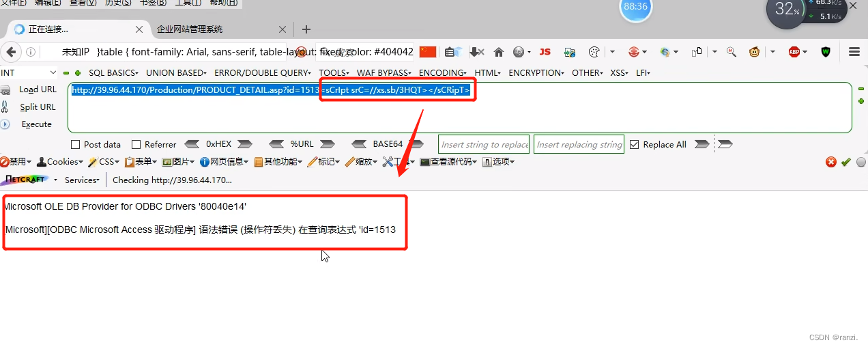Viewport: 868px width, 347px height.
Task: Click the site info icon in the address bar
Action: tap(31, 52)
